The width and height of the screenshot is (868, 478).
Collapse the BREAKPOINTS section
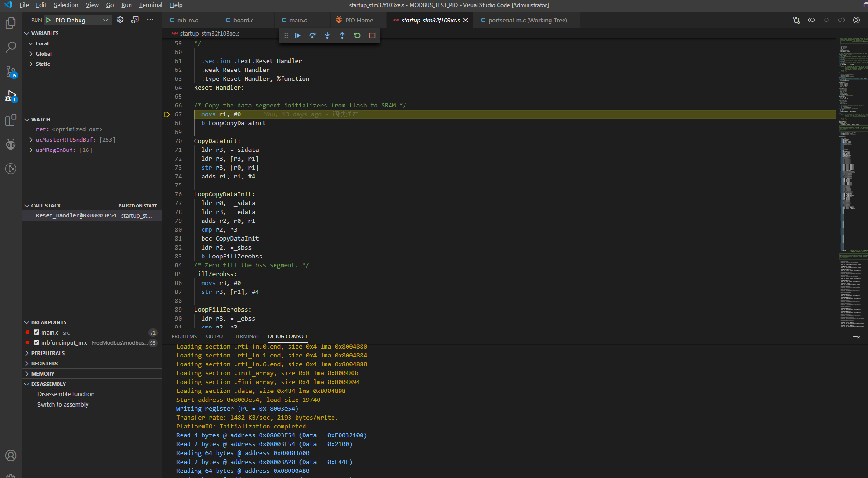click(x=92, y=322)
